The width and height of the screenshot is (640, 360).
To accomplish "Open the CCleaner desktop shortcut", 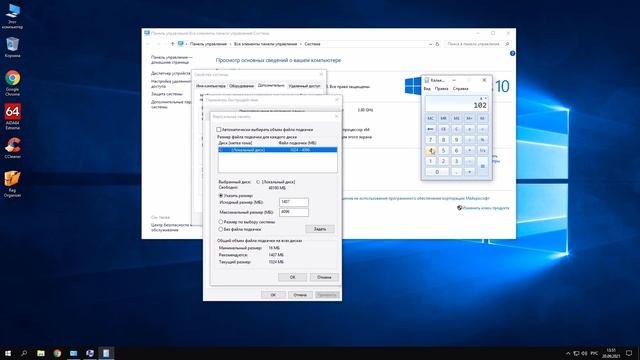I will 12,148.
